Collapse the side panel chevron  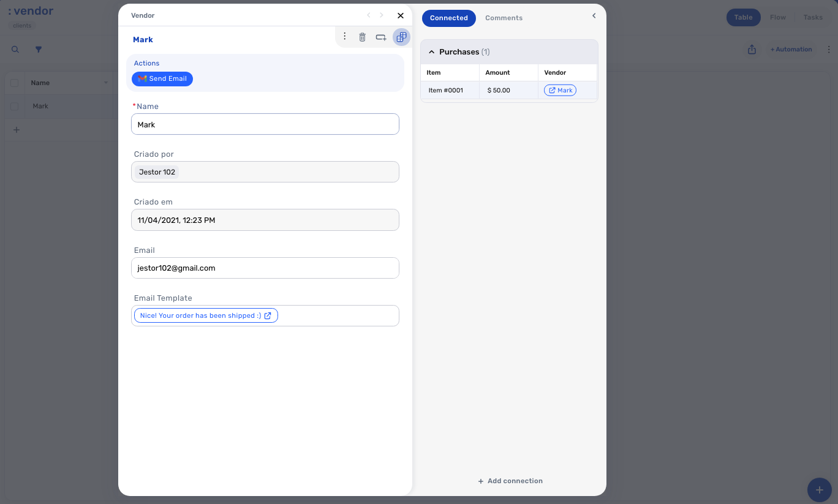(x=594, y=16)
